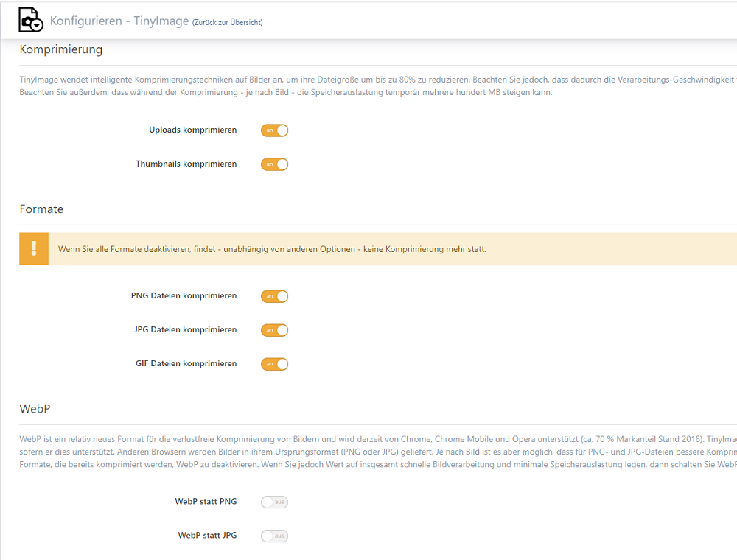Click the 'Konfigurieren - TinyImage' page title
This screenshot has width=737, height=560.
point(119,21)
